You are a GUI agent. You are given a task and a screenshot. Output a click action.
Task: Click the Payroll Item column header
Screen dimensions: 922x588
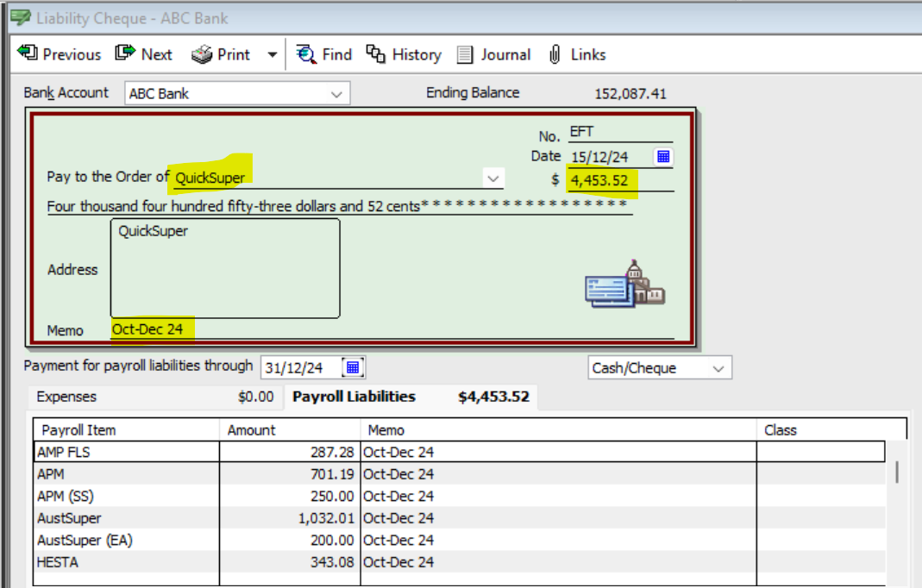tap(127, 430)
